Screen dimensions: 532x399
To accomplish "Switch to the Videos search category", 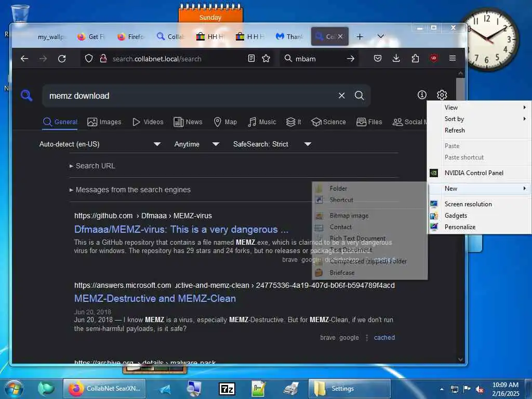I will click(148, 122).
